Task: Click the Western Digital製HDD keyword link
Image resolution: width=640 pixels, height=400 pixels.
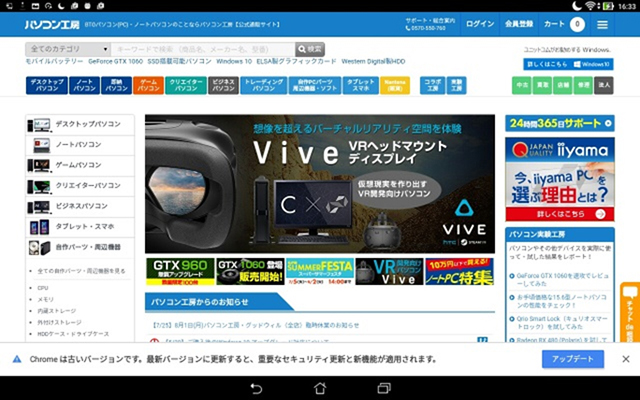Action: (373, 62)
